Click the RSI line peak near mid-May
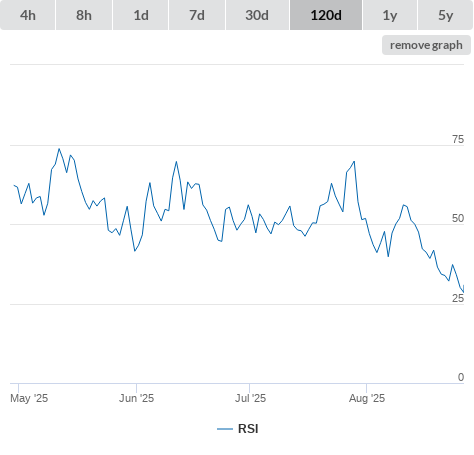This screenshot has width=474, height=455. [59, 149]
